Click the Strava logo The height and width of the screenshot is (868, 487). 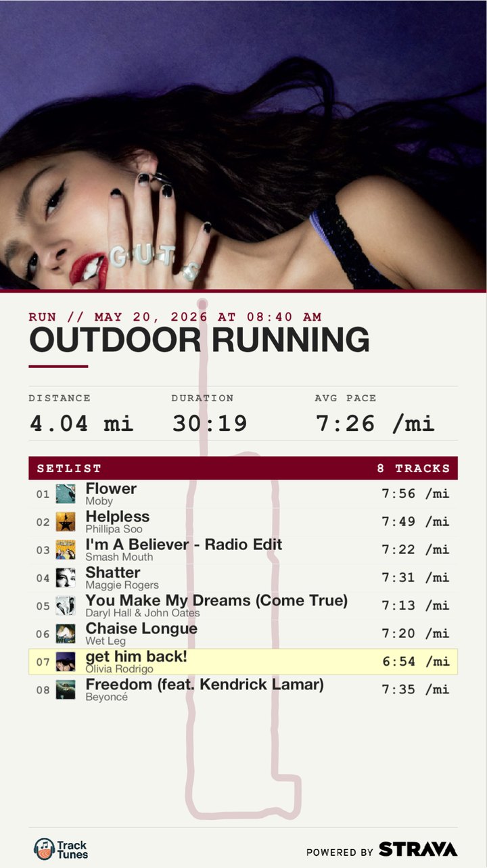418,850
